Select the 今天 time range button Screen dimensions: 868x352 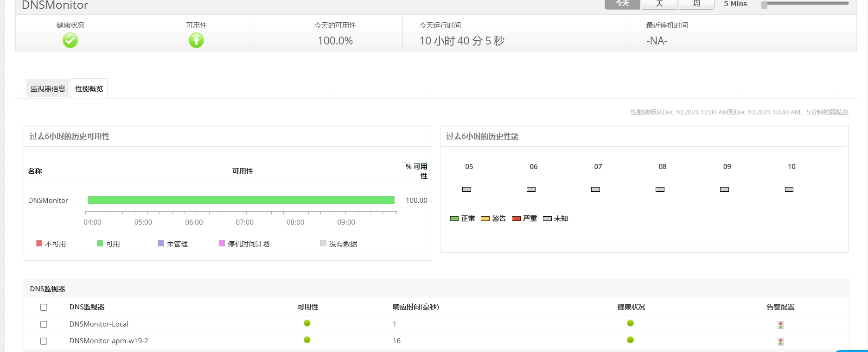[622, 4]
